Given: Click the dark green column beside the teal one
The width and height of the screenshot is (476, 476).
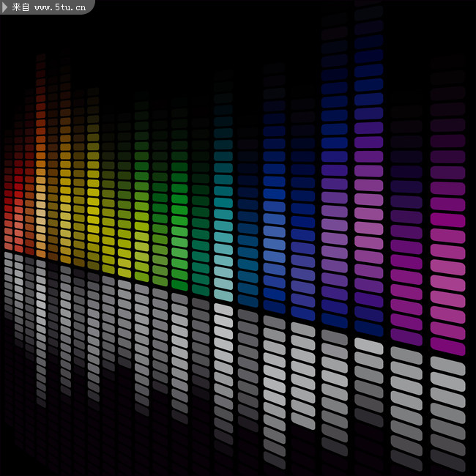Looking at the screenshot, I should (x=200, y=234).
